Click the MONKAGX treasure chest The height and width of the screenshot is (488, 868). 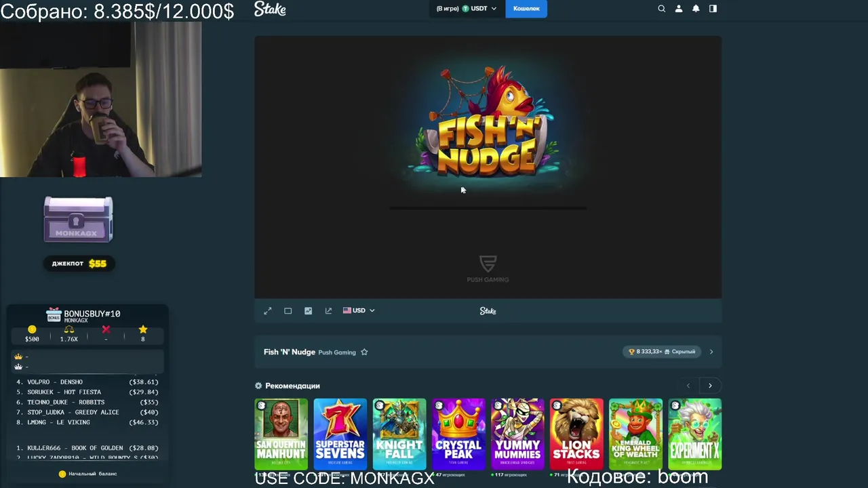click(78, 220)
